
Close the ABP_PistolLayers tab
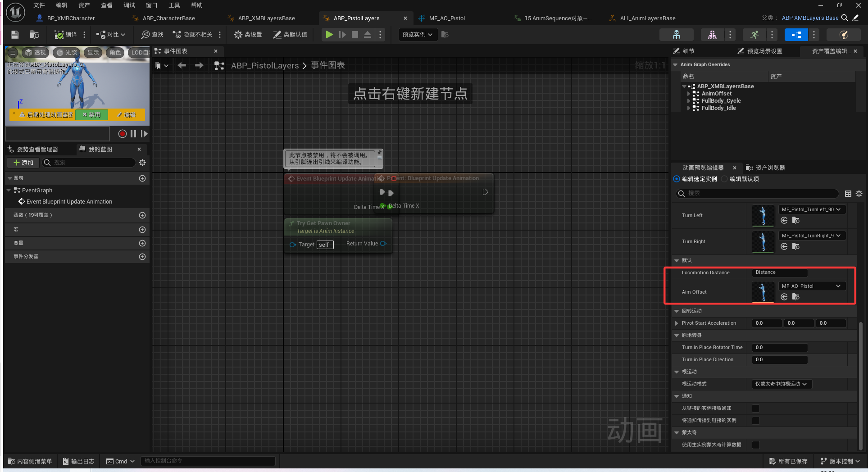[405, 18]
